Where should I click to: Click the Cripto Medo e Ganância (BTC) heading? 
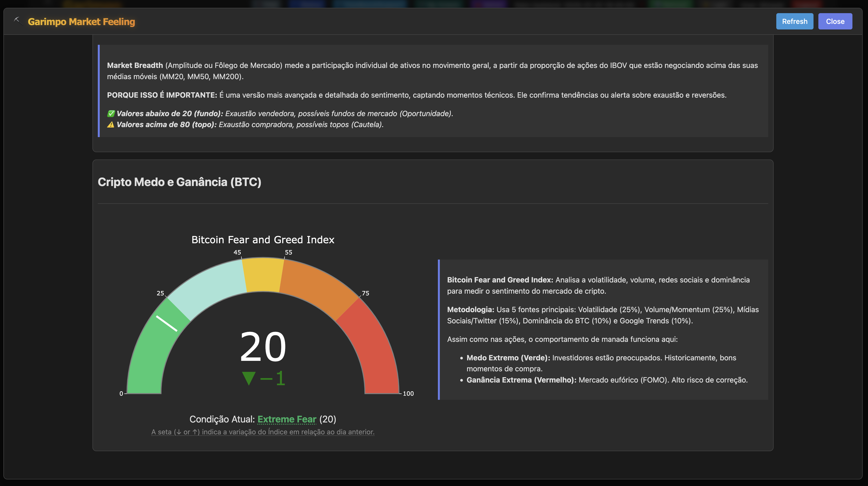[x=179, y=182]
